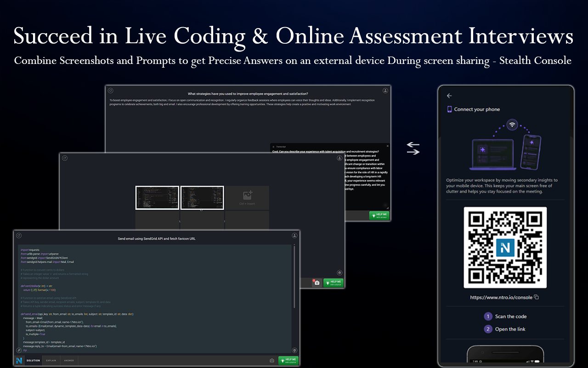Click the 'Send email using SendGrid API' title

157,239
